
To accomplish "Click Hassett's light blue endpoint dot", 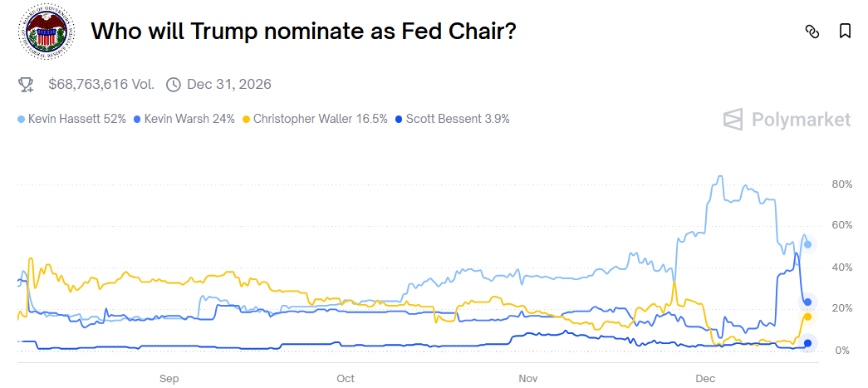I will [807, 244].
